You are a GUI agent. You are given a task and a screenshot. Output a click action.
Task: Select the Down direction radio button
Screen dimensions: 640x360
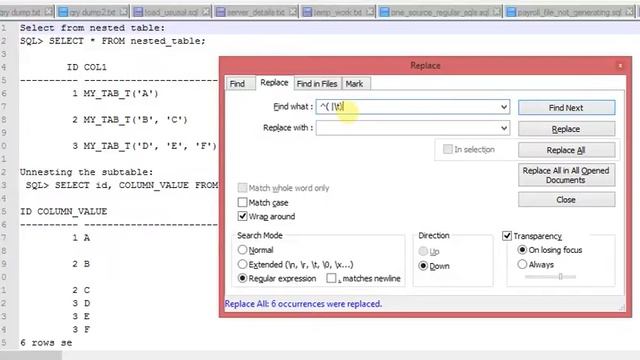[423, 266]
